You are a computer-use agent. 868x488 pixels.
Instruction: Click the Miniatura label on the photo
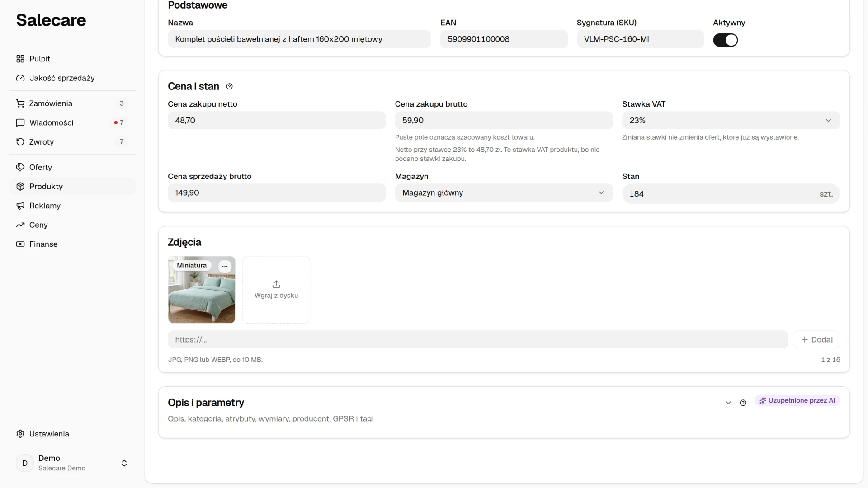192,266
